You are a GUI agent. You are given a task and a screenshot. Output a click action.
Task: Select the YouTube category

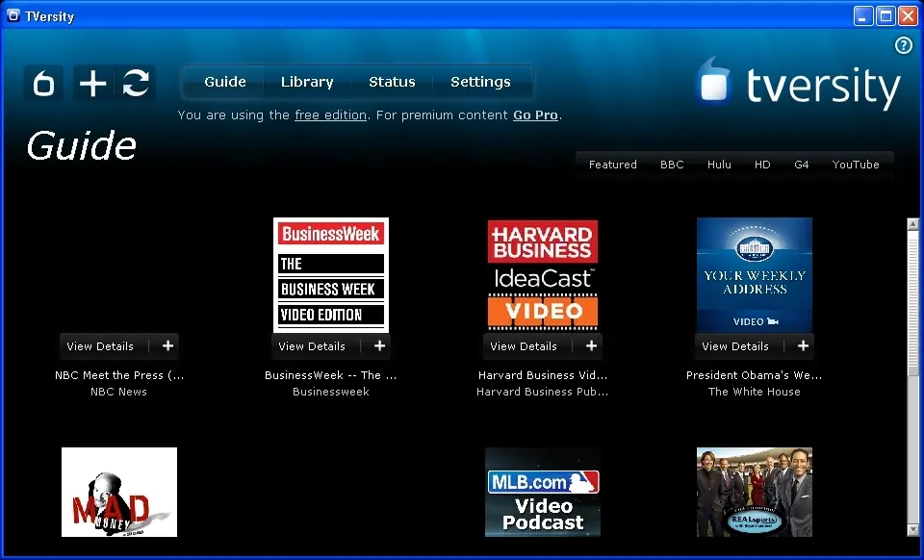pyautogui.click(x=856, y=165)
